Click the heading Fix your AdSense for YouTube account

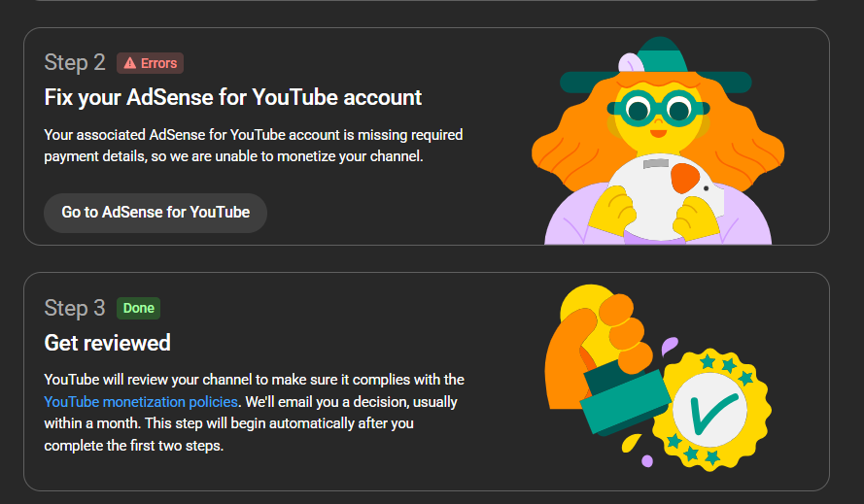pos(232,97)
